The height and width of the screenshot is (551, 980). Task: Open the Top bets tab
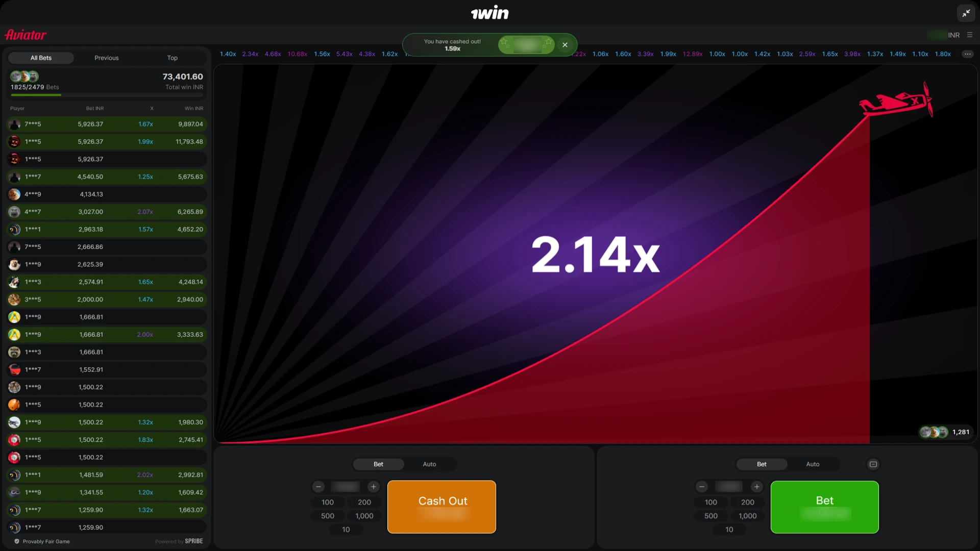click(173, 58)
